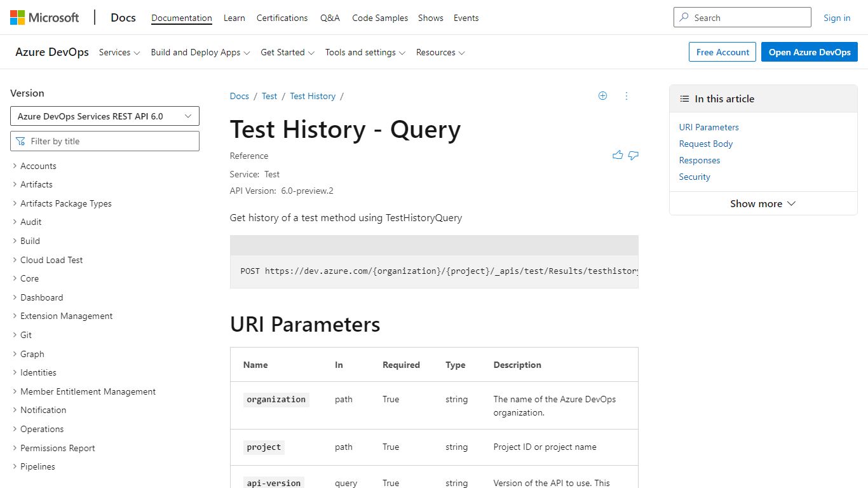This screenshot has width=868, height=488.
Task: Open the more actions ellipsis menu
Action: coord(627,96)
